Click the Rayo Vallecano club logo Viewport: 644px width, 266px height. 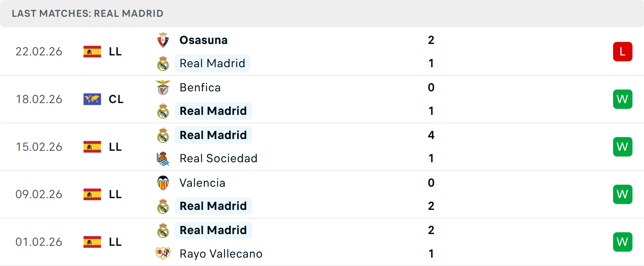pos(163,254)
